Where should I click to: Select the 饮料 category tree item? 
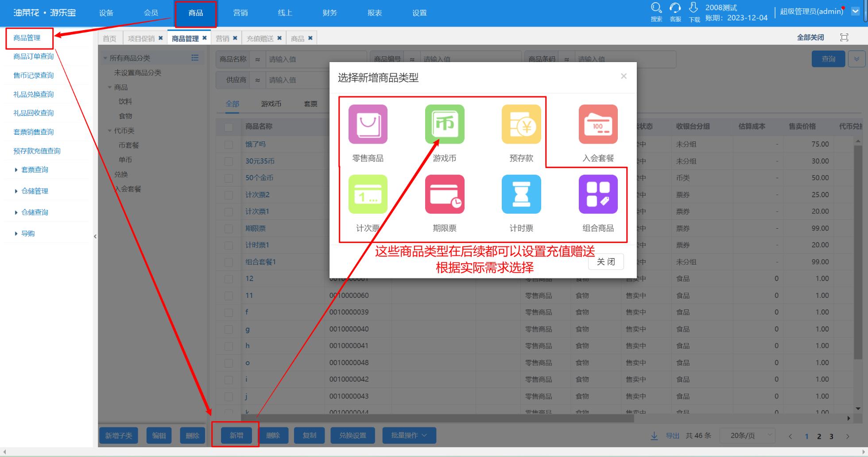coord(125,102)
